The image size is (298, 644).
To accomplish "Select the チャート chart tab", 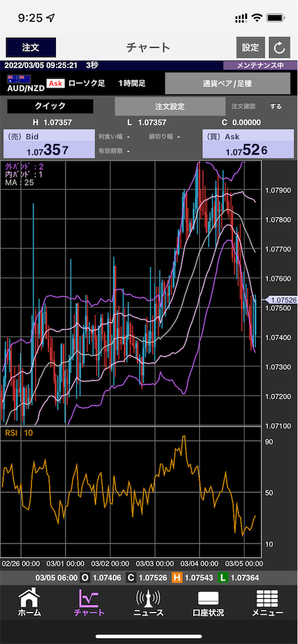I will [x=89, y=603].
